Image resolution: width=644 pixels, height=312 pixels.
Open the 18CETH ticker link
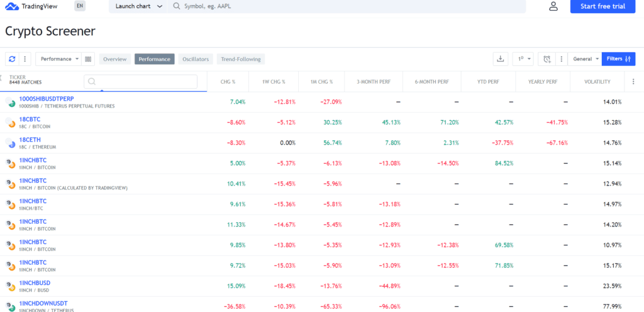[30, 140]
